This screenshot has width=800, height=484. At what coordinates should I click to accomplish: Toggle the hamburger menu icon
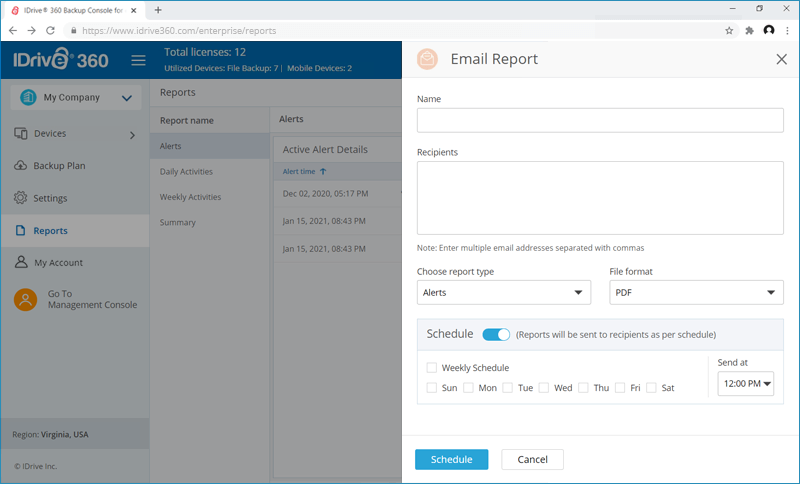138,60
